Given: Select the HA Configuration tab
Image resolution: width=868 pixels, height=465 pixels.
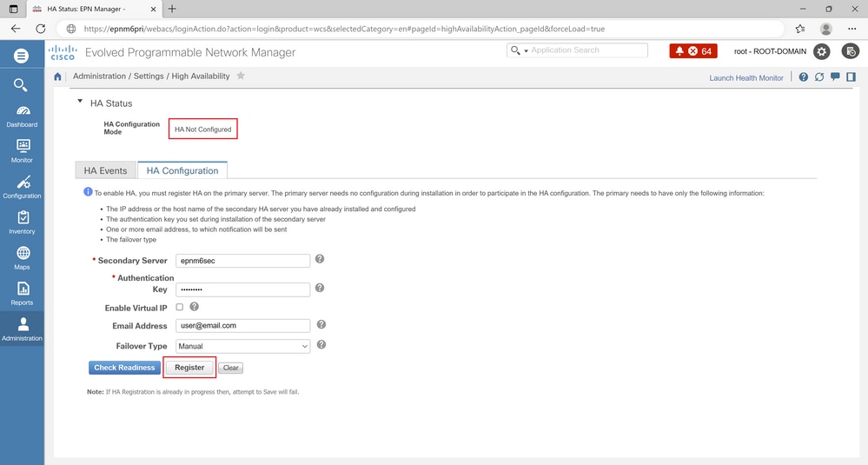Looking at the screenshot, I should [x=182, y=170].
